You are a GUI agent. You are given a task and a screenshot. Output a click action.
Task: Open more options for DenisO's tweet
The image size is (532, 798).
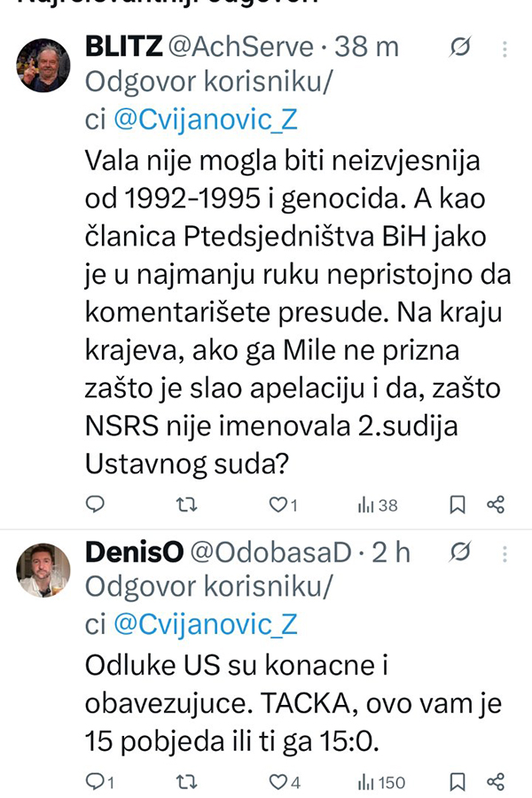505,552
